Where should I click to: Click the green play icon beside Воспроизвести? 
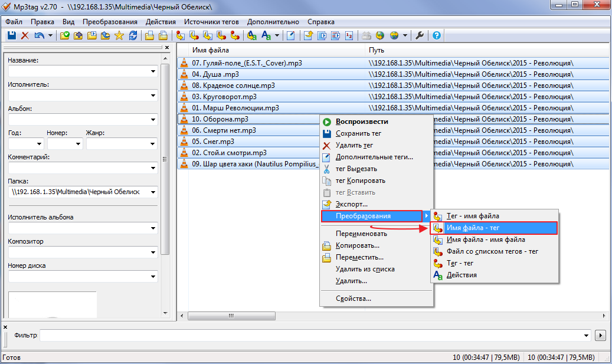point(327,122)
